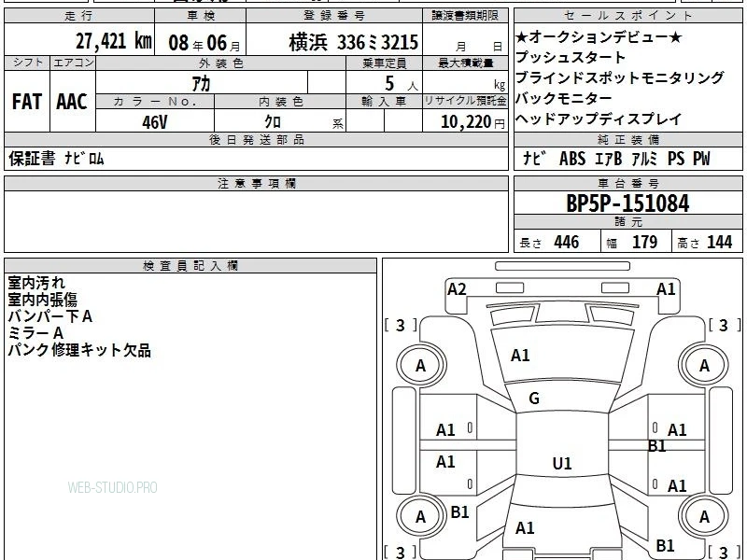The width and height of the screenshot is (747, 560).
Task: Select the エアコン header
Action: (x=73, y=63)
